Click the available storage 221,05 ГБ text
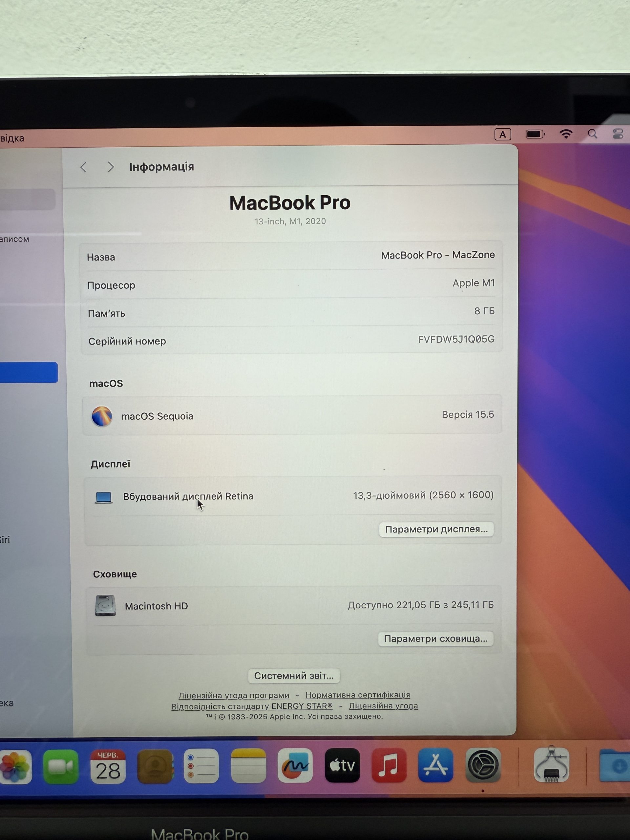630x840 pixels. [420, 605]
